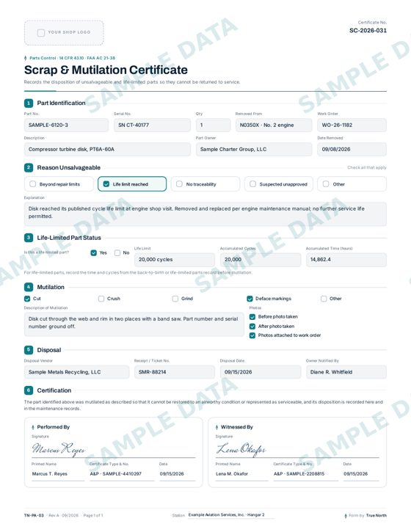Edit the Part Owner field
Viewport: 411px width, 532px height.
(x=254, y=149)
